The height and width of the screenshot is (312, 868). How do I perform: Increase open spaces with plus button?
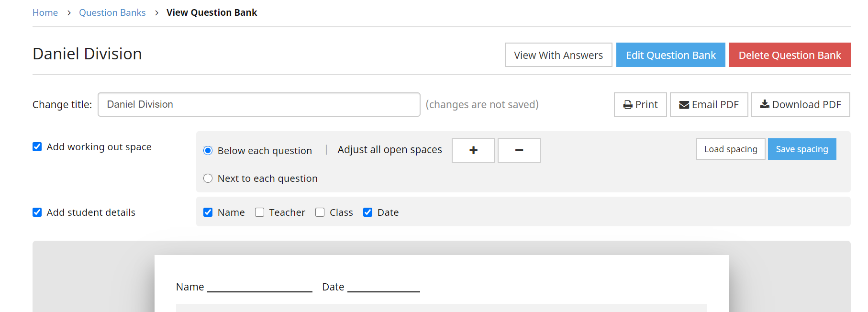473,150
